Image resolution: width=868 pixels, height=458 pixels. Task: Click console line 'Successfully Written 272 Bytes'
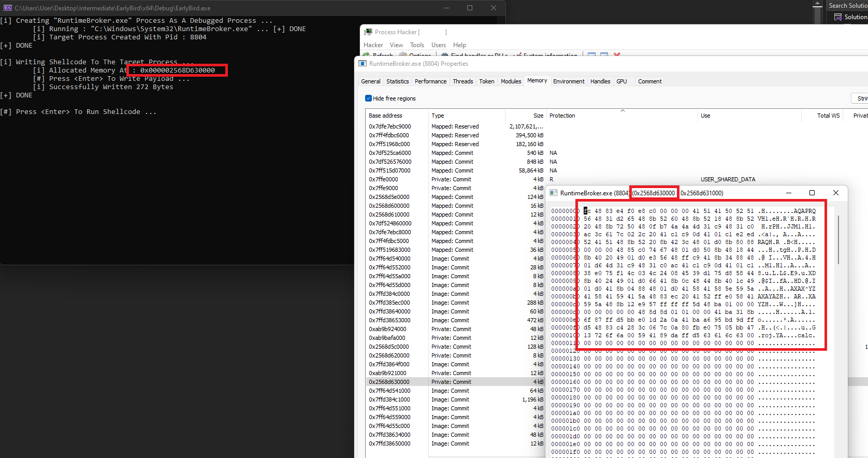tap(103, 87)
